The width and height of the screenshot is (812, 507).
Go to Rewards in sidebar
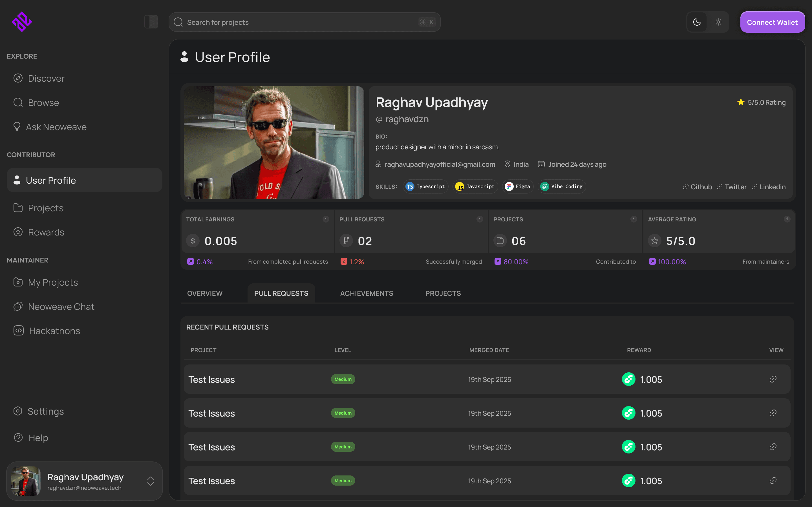point(46,232)
